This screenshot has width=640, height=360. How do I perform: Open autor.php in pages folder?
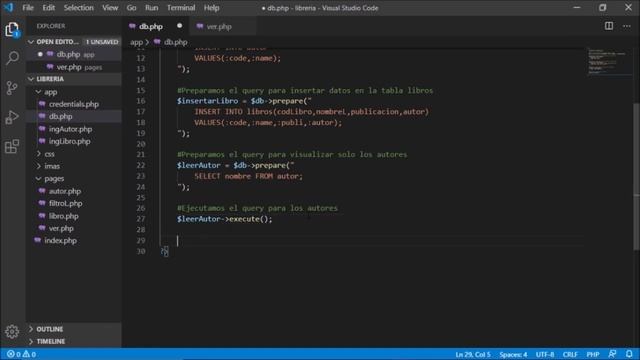pyautogui.click(x=74, y=191)
